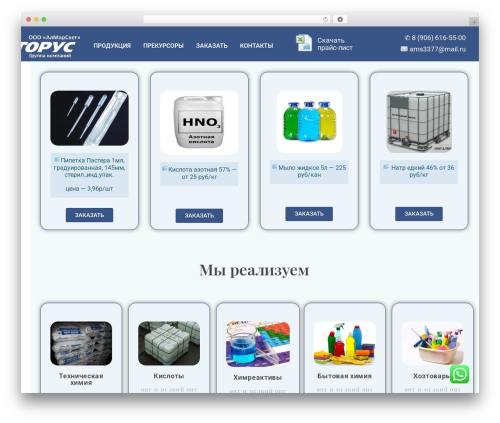Open the IBC container caustic soda image

click(x=419, y=122)
